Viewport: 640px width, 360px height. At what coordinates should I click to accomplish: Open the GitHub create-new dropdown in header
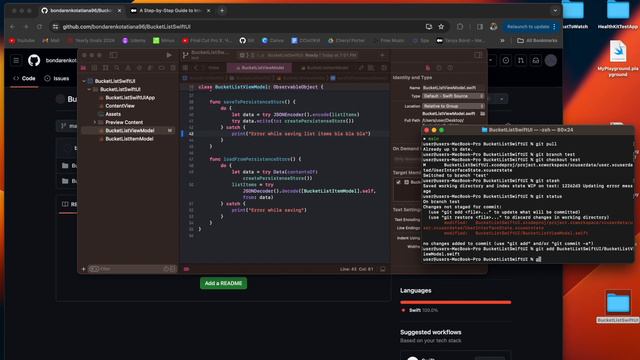490,60
